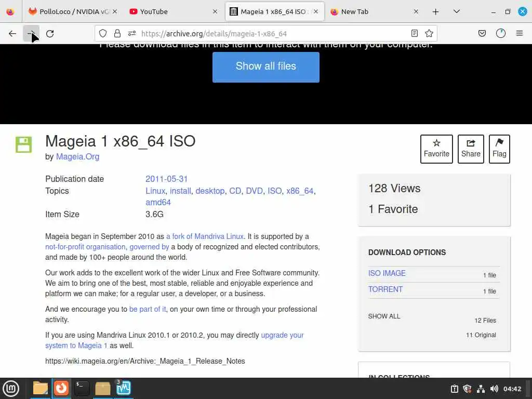Open the Share button

471,149
